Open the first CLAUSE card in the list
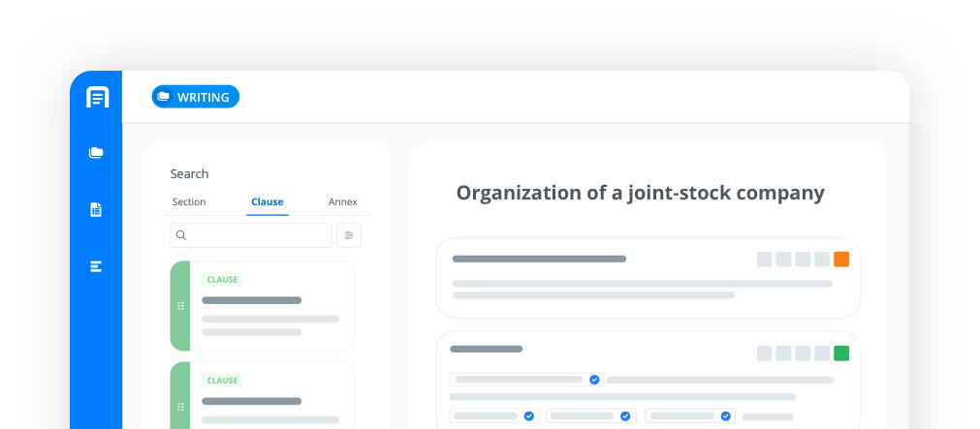The image size is (980, 429). click(x=271, y=306)
